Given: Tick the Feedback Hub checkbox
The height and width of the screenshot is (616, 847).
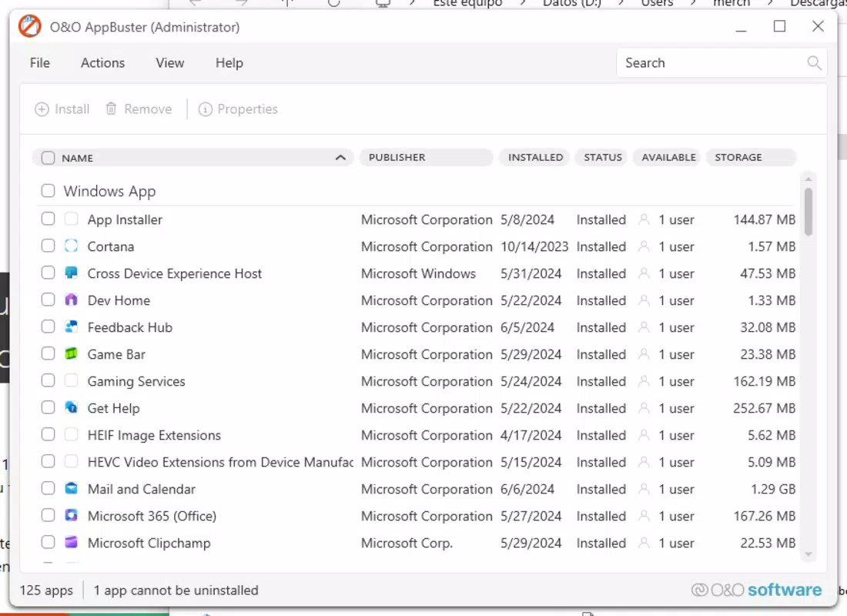Looking at the screenshot, I should click(x=48, y=327).
